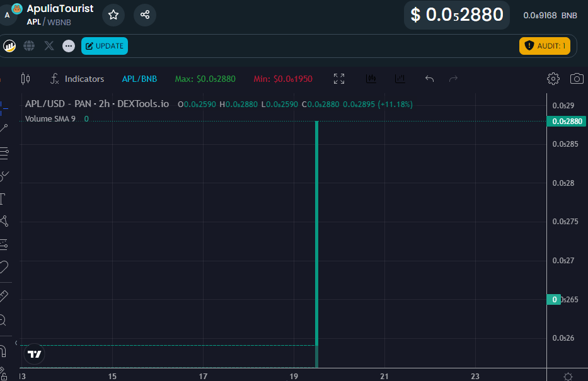This screenshot has width=588, height=381.
Task: Select the heart icons tool
Action: (x=4, y=267)
